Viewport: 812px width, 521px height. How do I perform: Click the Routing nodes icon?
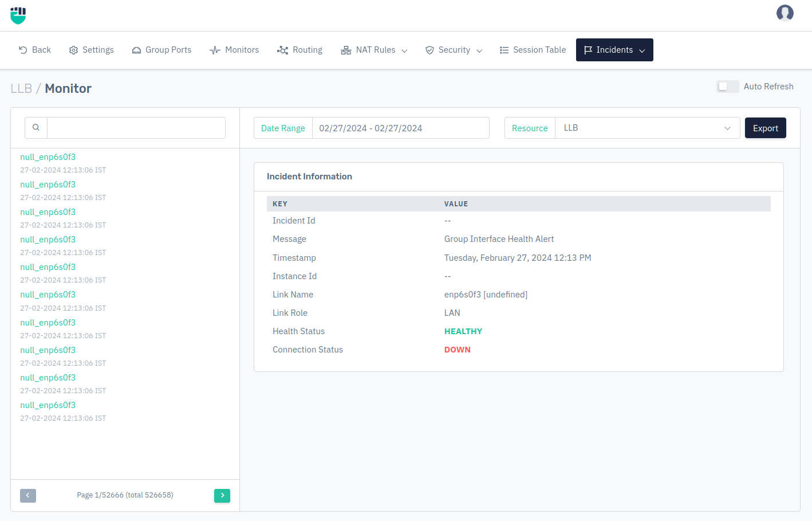[x=282, y=50]
